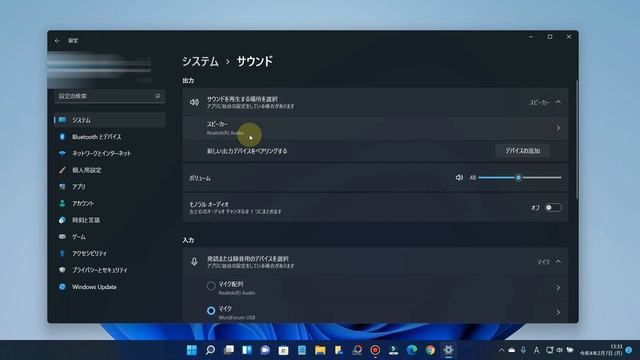The height and width of the screenshot is (360, 640).
Task: Open プライバシーとセキュリティ settings
Action: pos(110,270)
